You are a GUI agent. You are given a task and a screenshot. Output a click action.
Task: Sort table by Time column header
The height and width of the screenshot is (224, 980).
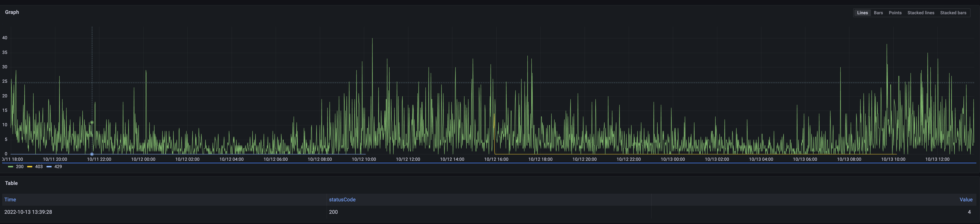(10, 200)
